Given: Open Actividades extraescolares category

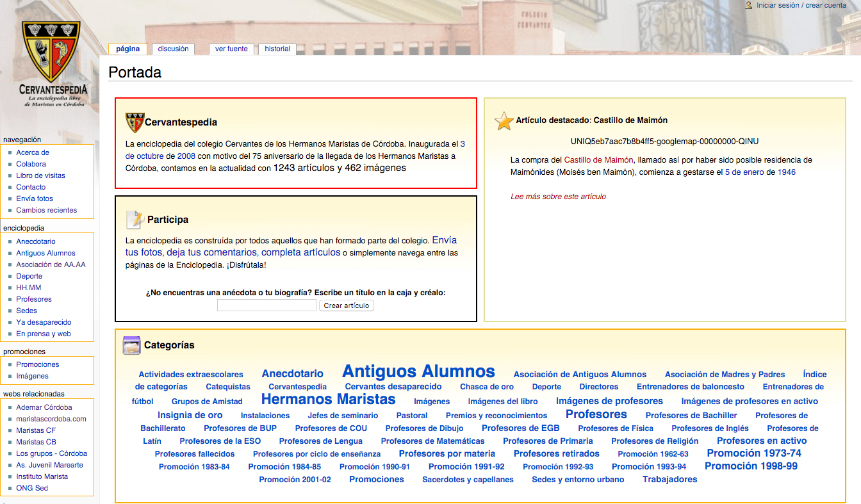Looking at the screenshot, I should point(191,375).
